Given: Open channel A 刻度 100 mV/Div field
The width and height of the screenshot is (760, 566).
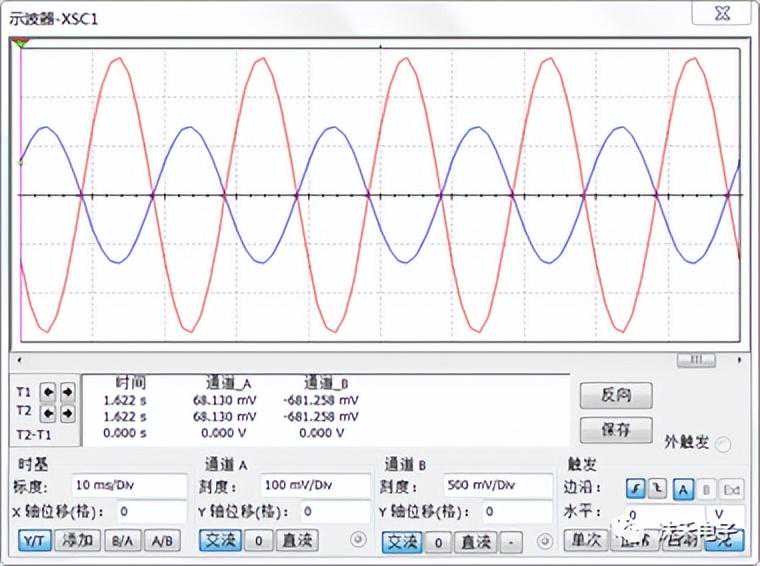Looking at the screenshot, I should [312, 486].
